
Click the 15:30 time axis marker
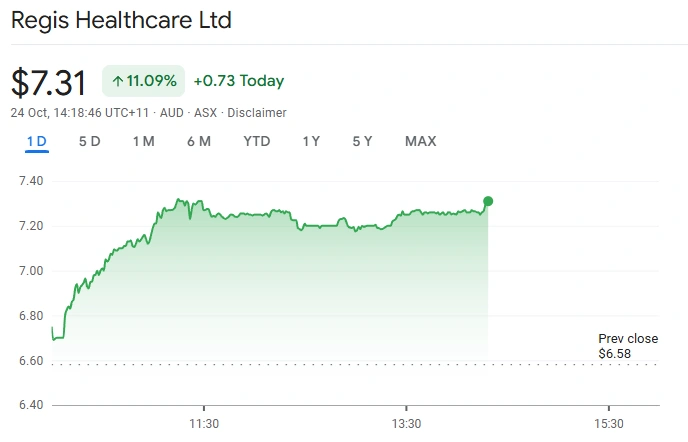[609, 423]
